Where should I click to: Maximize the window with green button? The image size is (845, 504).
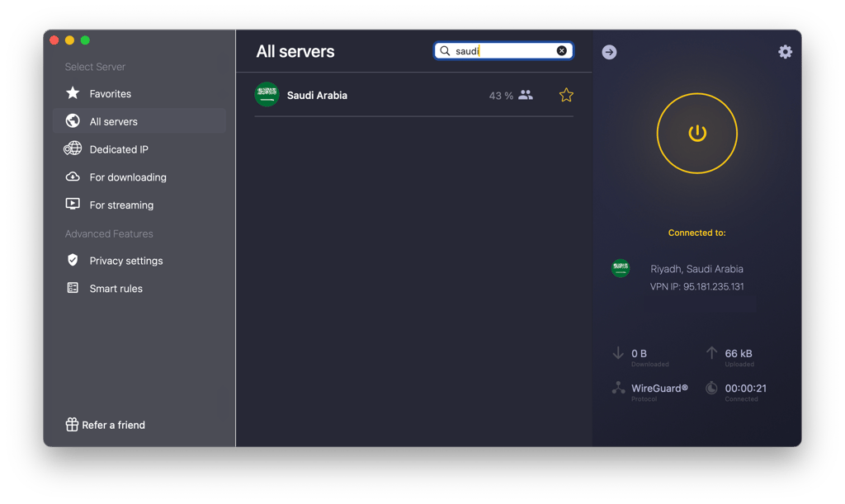click(x=85, y=40)
